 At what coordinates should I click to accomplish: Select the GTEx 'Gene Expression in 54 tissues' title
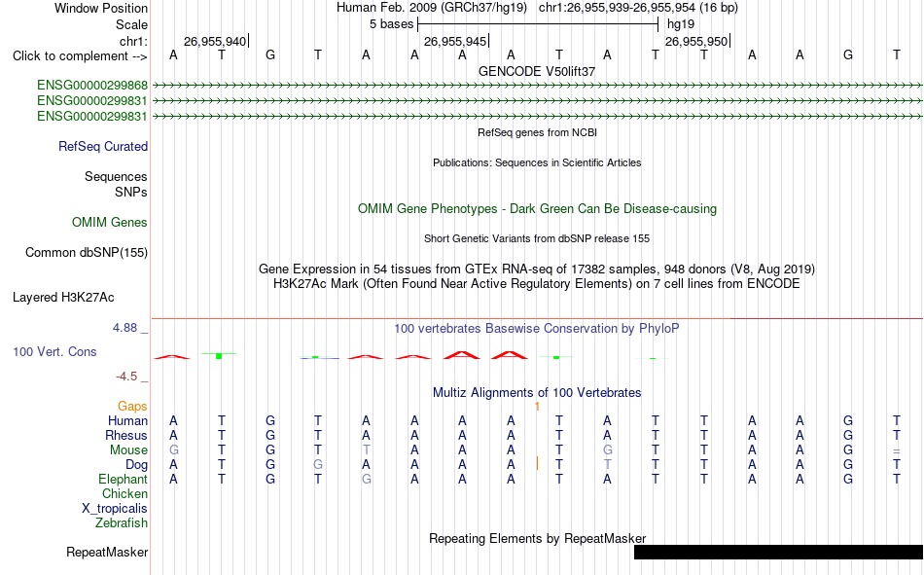[537, 269]
